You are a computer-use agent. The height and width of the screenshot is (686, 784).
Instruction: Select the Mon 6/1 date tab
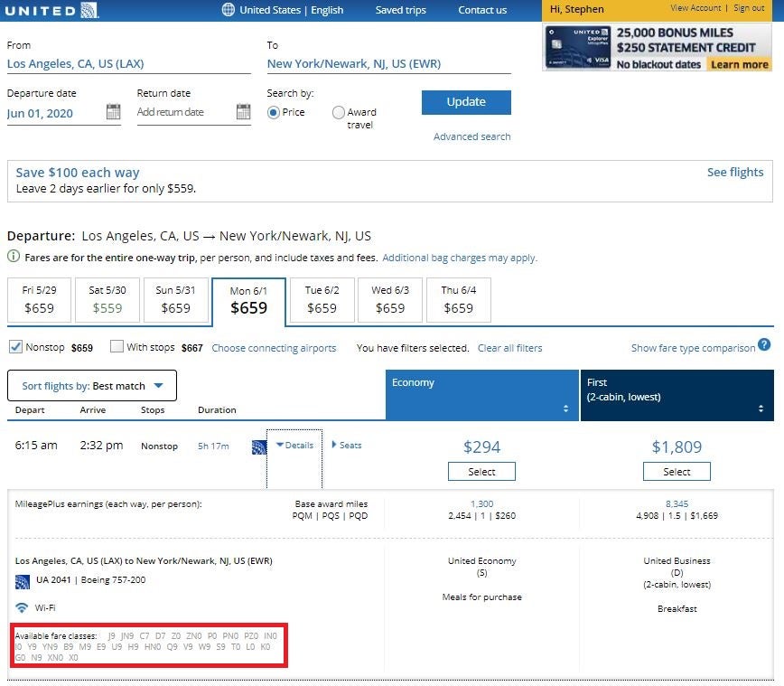(249, 302)
